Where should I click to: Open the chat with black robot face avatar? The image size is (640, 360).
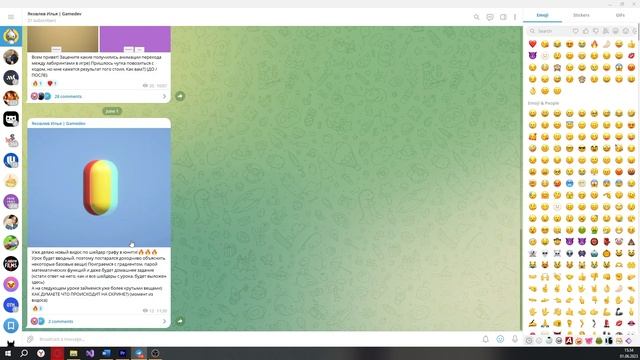click(x=11, y=119)
